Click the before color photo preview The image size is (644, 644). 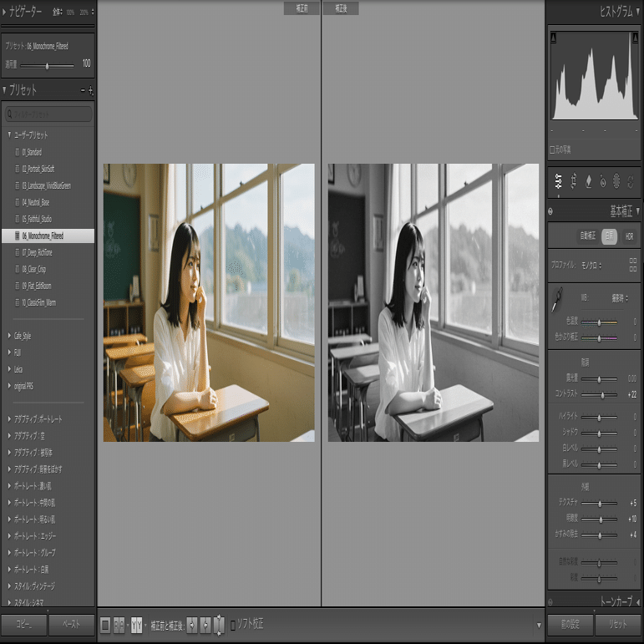[x=209, y=302]
